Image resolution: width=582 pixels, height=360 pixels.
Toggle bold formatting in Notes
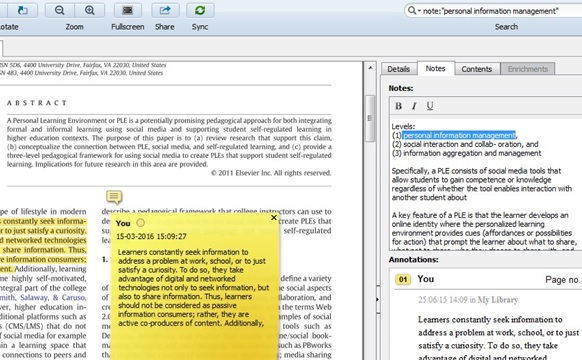(x=398, y=106)
